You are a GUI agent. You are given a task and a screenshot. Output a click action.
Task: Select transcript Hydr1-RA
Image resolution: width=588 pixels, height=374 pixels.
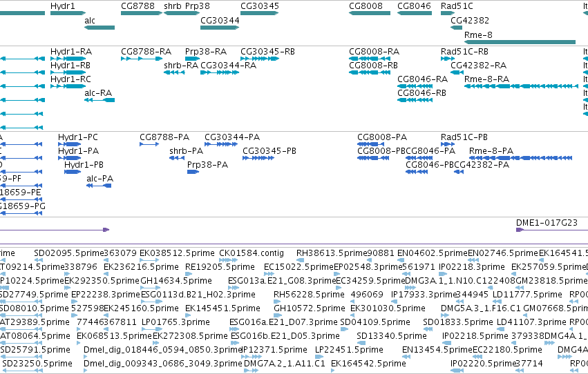click(x=71, y=51)
